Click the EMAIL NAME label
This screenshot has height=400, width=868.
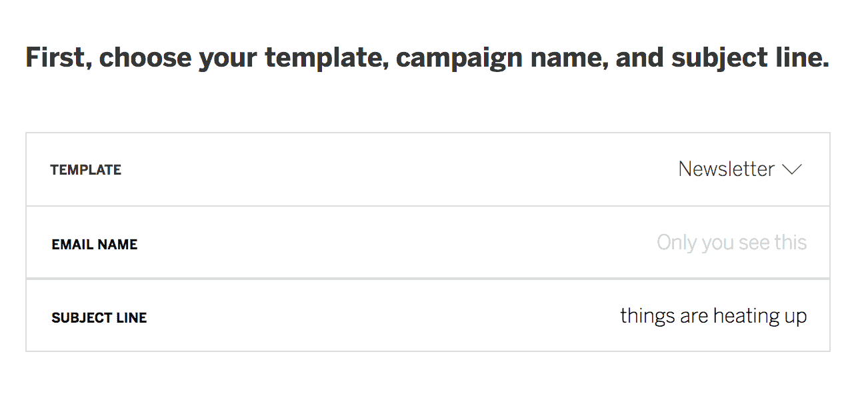point(95,245)
